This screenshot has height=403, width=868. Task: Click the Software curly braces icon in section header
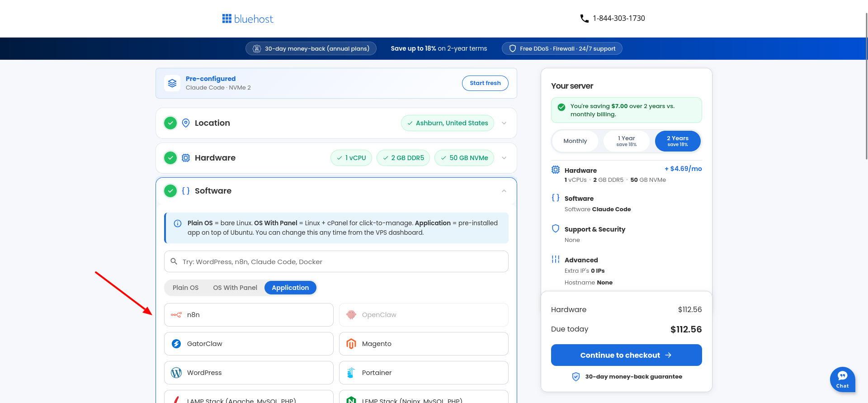coord(186,191)
